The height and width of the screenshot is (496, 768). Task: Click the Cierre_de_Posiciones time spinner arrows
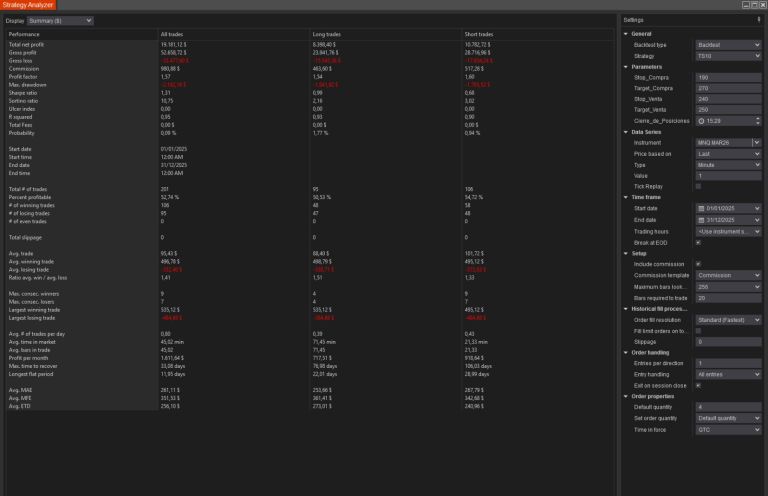tap(756, 120)
